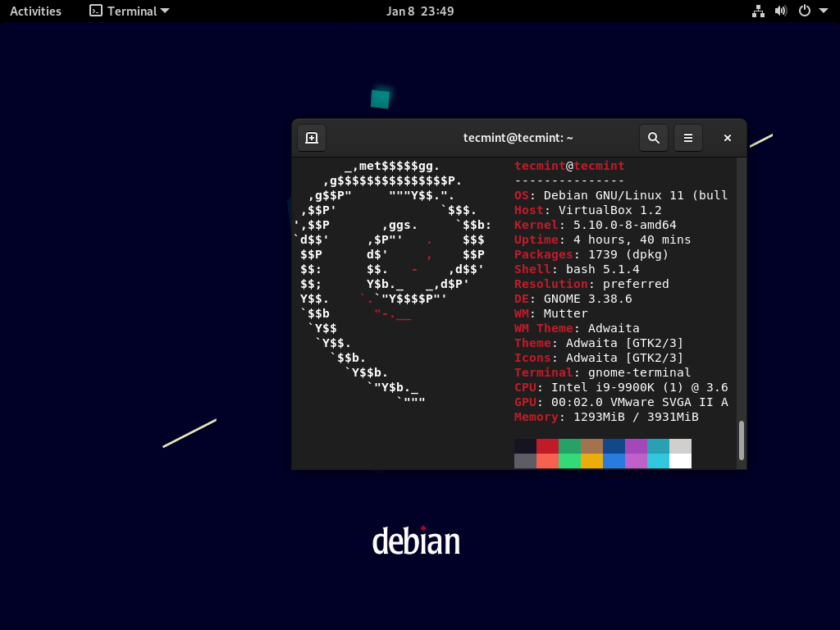Screen dimensions: 840x630
Task: Click the volume speaker icon
Action: [x=781, y=11]
